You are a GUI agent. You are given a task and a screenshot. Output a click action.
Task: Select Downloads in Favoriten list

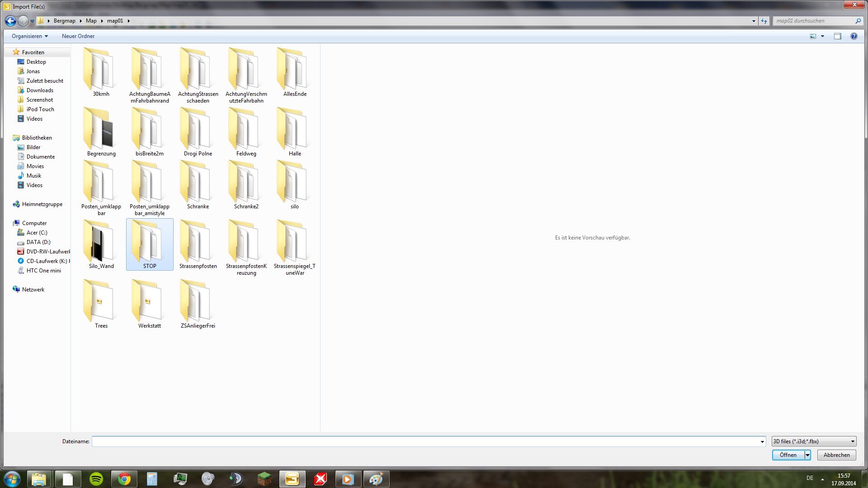coord(40,90)
